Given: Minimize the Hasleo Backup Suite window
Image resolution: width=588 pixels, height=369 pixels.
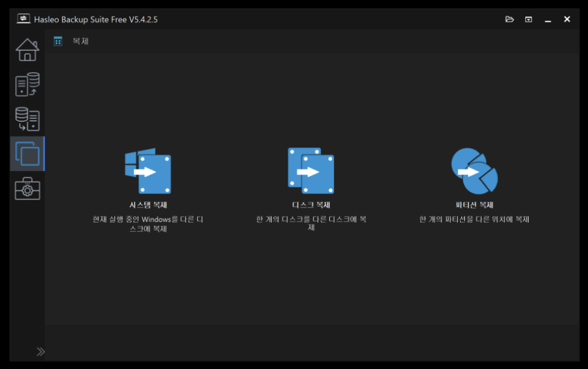Looking at the screenshot, I should [x=548, y=19].
